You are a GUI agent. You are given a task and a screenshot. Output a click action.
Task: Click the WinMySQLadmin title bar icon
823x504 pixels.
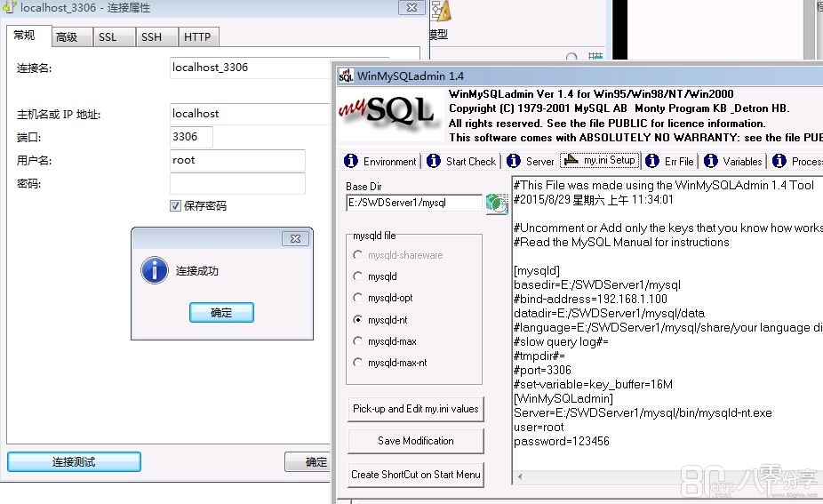coord(346,76)
